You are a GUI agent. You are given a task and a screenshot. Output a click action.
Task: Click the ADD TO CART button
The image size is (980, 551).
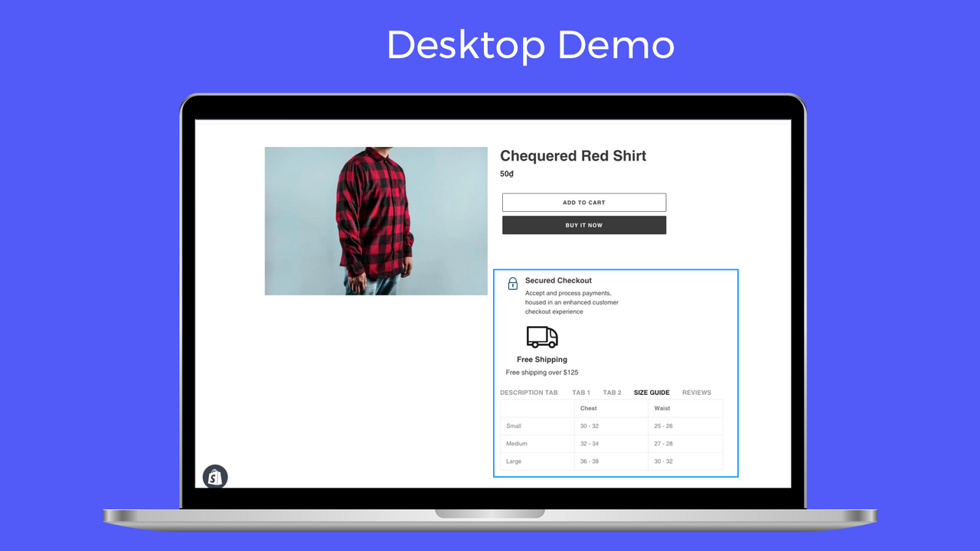pos(583,202)
